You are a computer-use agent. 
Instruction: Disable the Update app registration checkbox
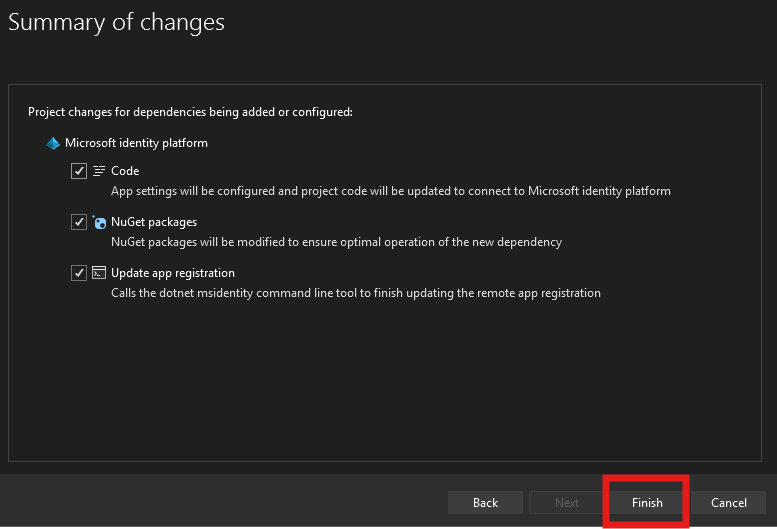[x=79, y=273]
